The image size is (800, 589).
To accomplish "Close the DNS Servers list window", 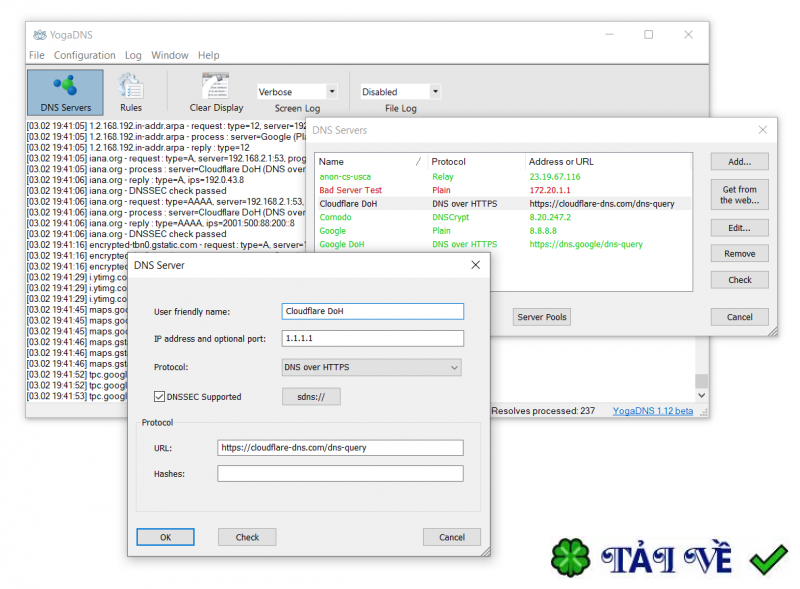I will [x=763, y=130].
